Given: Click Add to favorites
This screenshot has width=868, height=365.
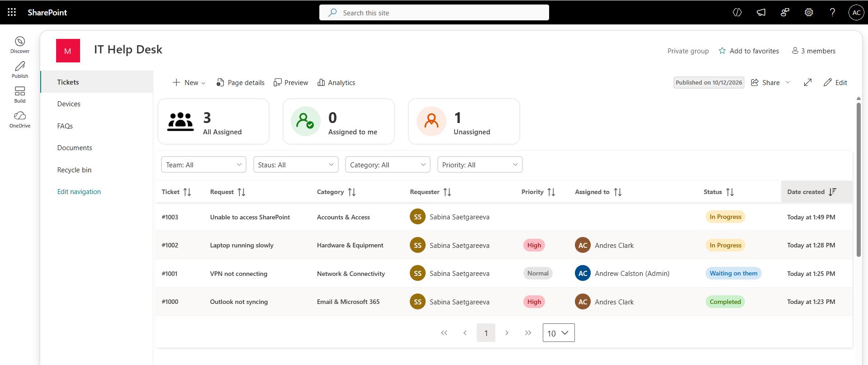Looking at the screenshot, I should [749, 51].
